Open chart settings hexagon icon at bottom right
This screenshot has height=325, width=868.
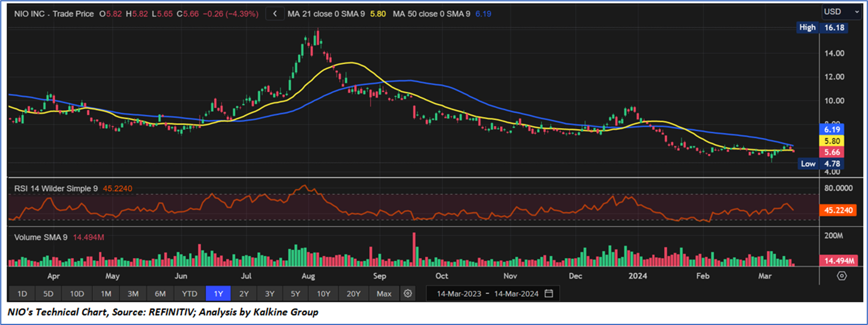(841, 276)
